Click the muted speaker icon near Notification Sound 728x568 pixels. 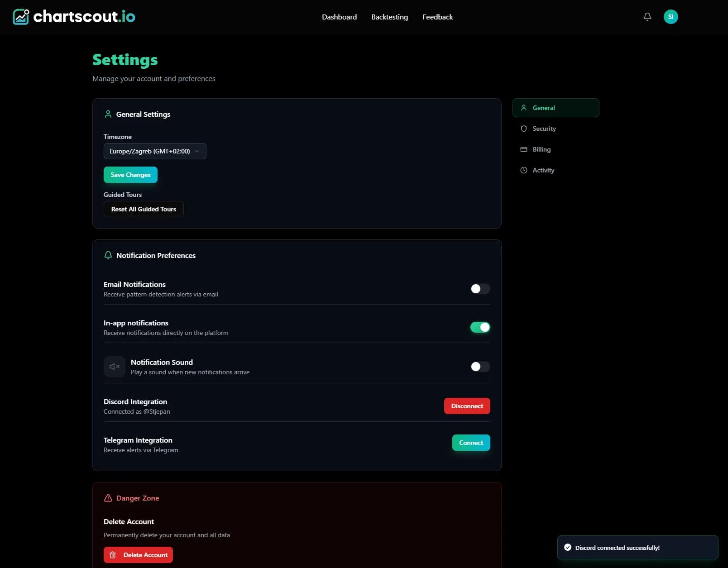114,367
